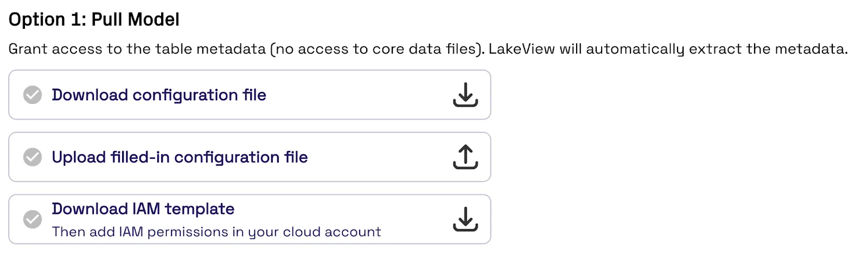Click empty space inside Upload configuration card
Screen dimensions: 868x260
(x=380, y=157)
